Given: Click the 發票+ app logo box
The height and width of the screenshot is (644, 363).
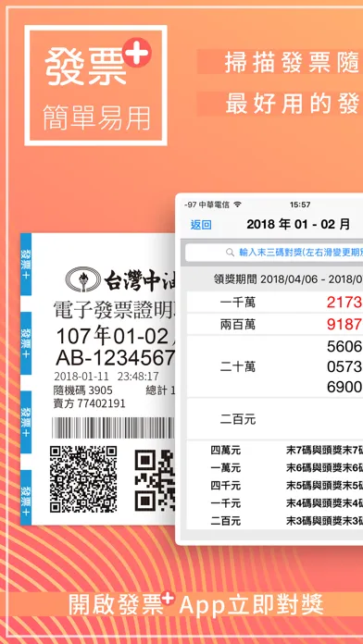Looking at the screenshot, I should pos(95,85).
